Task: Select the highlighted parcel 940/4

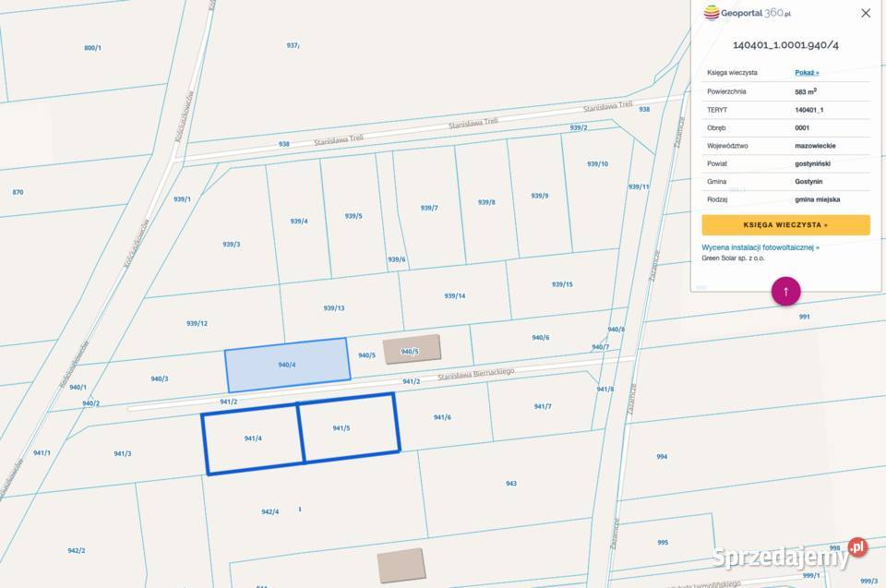Action: pos(287,365)
